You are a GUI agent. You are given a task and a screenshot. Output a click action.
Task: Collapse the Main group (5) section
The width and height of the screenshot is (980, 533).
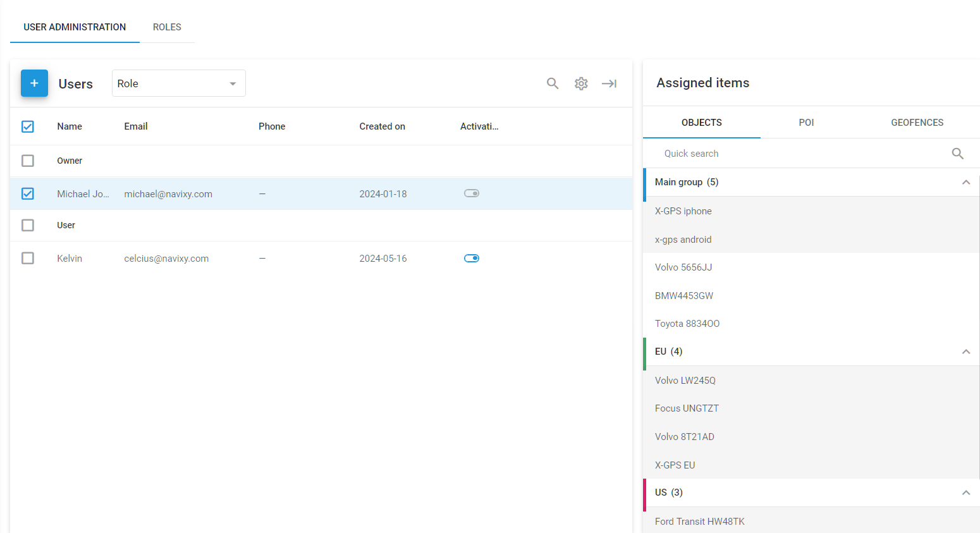(x=966, y=182)
